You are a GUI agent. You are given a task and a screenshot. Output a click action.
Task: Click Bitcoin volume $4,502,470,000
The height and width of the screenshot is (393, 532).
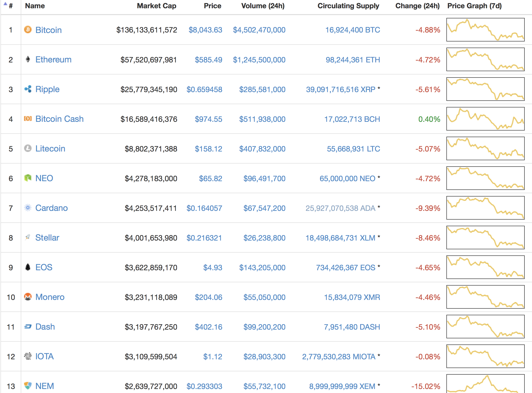click(259, 30)
